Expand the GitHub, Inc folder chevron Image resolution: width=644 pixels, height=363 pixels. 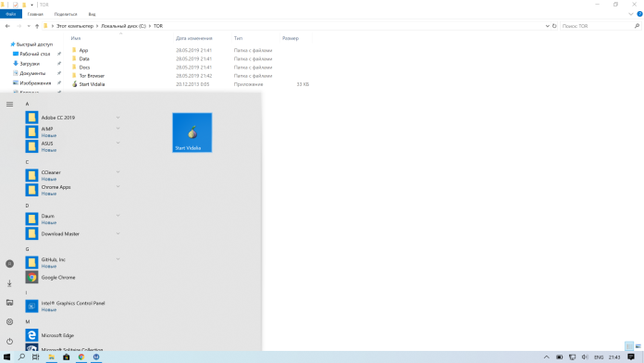point(118,259)
